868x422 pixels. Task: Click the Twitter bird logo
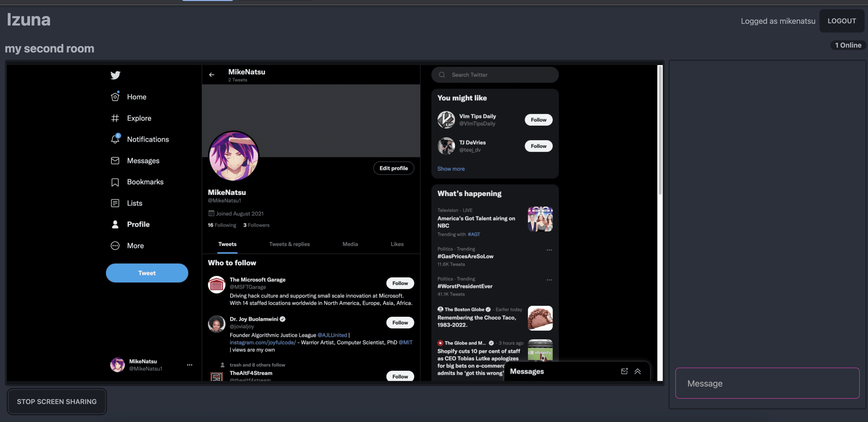click(x=115, y=75)
